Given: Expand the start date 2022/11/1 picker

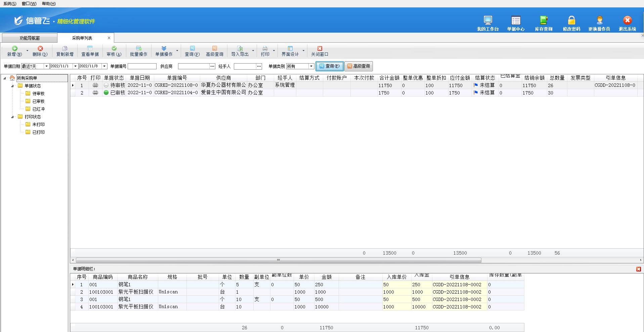Looking at the screenshot, I should point(76,66).
